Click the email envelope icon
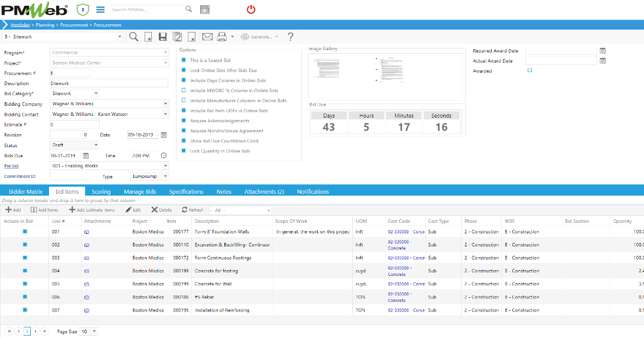The width and height of the screenshot is (644, 338). (207, 37)
